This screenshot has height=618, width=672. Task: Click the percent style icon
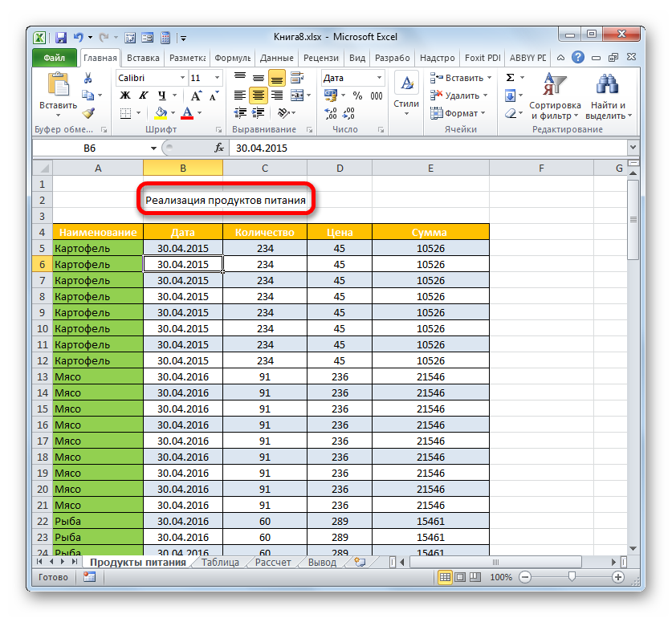(357, 96)
